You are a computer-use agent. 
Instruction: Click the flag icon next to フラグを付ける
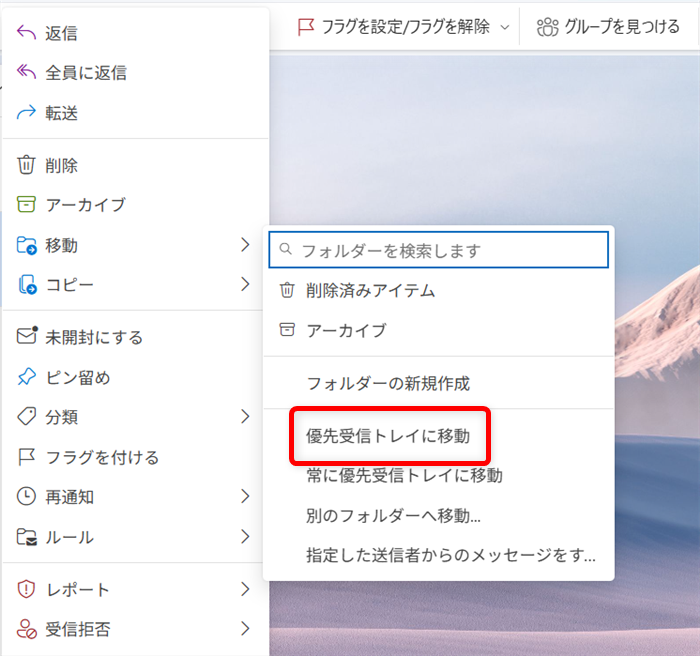pyautogui.click(x=27, y=457)
